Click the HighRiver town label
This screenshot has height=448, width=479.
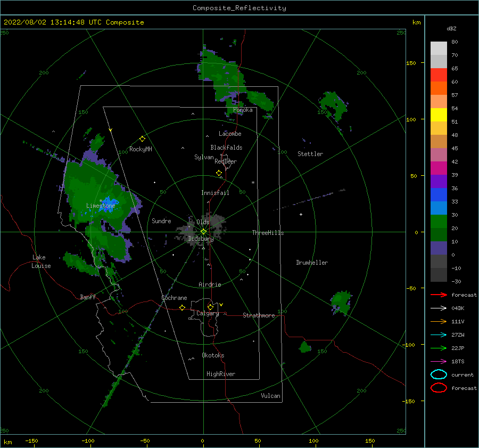tap(221, 374)
